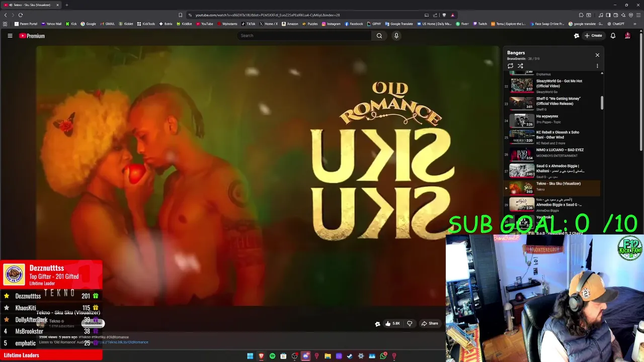Open Parent Portal bookmark
Image resolution: width=644 pixels, height=362 pixels.
click(x=26, y=24)
